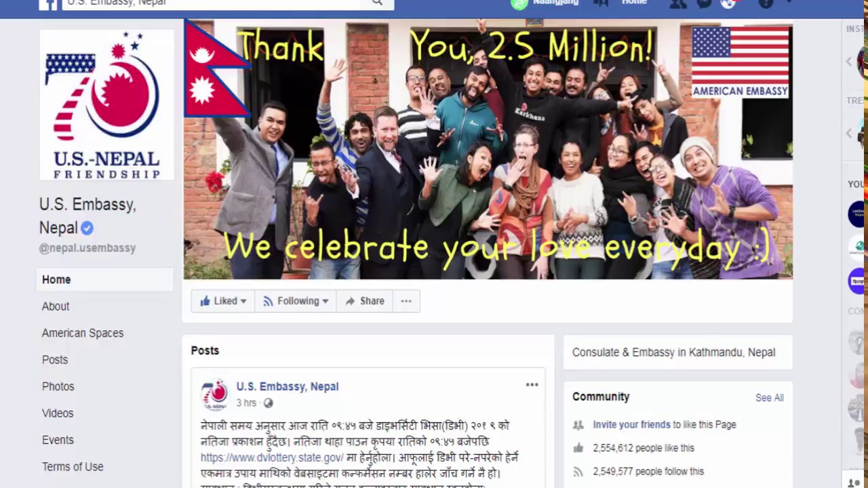The height and width of the screenshot is (488, 868).
Task: Select About in the page sidebar
Action: tap(56, 306)
